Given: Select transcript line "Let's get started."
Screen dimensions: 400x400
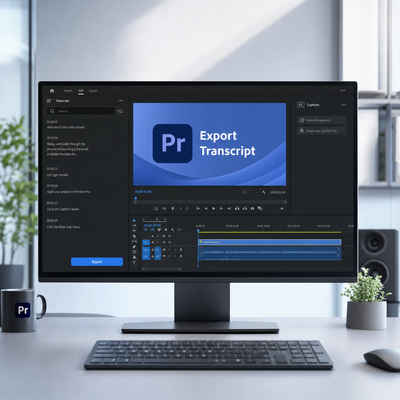Looking at the screenshot, I should (x=58, y=175).
